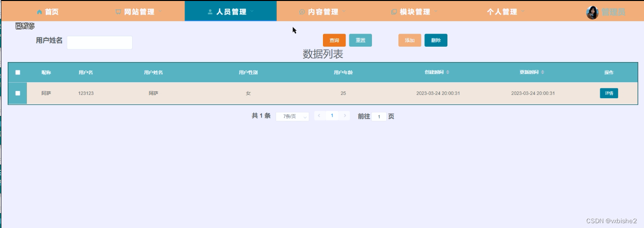Image resolution: width=644 pixels, height=228 pixels.
Task: Click the 共 1 条 total count text
Action: point(261,116)
